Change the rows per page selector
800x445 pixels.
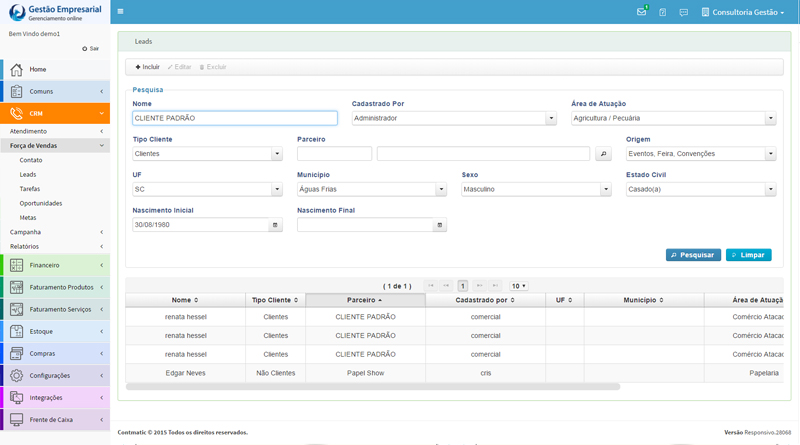click(518, 286)
